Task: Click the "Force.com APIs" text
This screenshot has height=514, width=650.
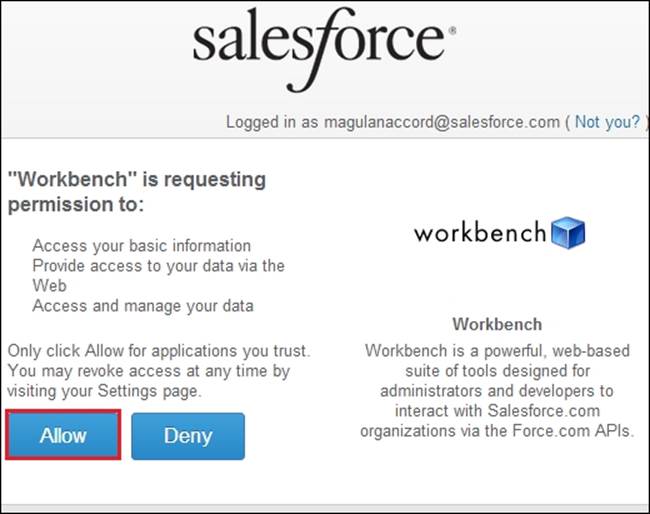Action: 580,431
